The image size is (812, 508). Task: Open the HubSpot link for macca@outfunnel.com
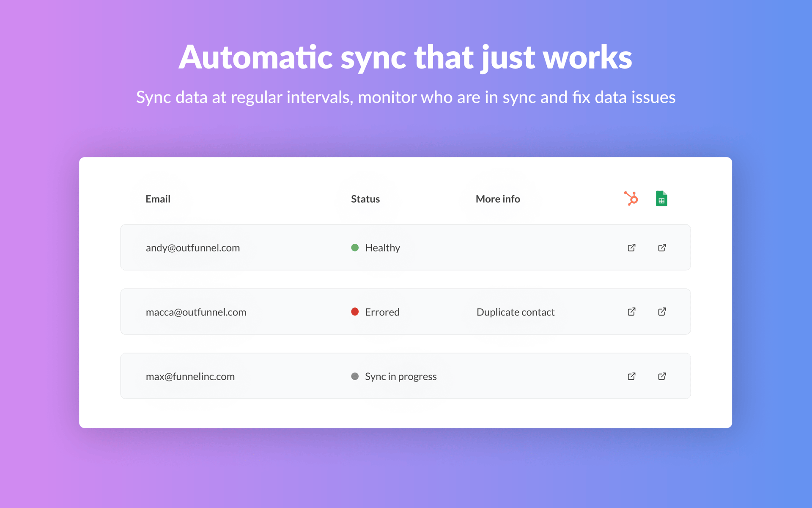tap(631, 312)
